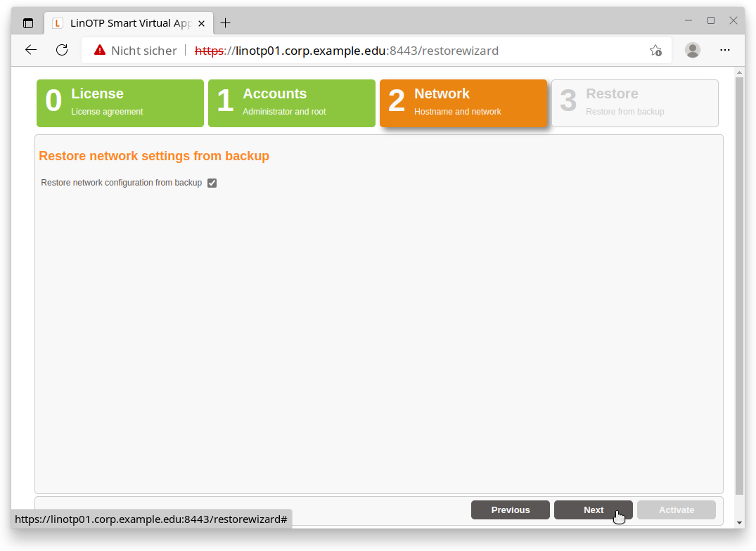The width and height of the screenshot is (756, 551).
Task: Uncheck Restore network configuration from backup
Action: pyautogui.click(x=212, y=183)
